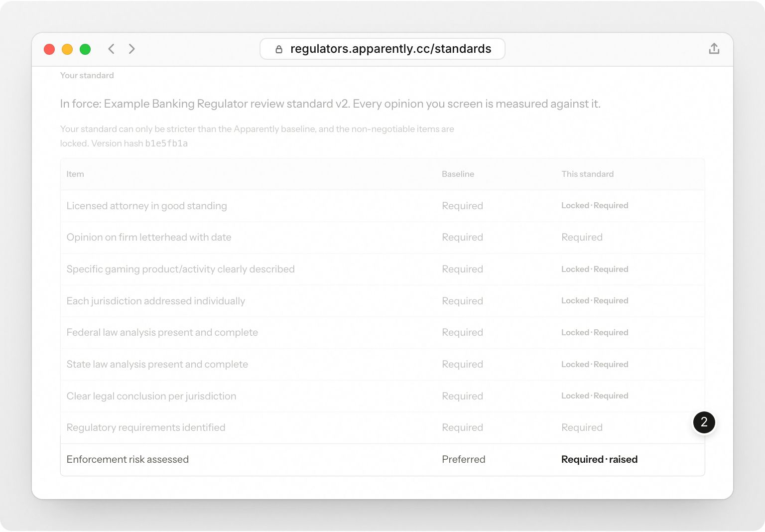Go forward with the browser forward arrow
The height and width of the screenshot is (532, 765).
click(x=131, y=49)
